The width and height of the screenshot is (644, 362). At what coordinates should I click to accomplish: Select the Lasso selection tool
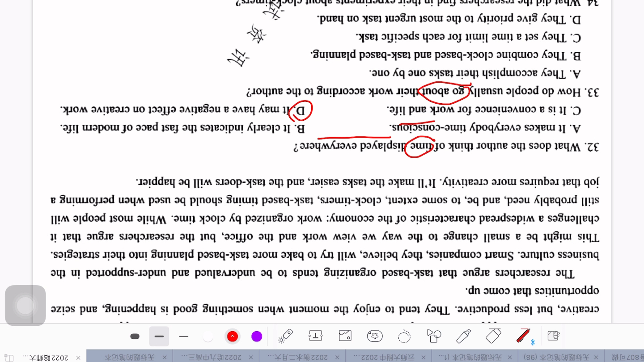(x=404, y=336)
